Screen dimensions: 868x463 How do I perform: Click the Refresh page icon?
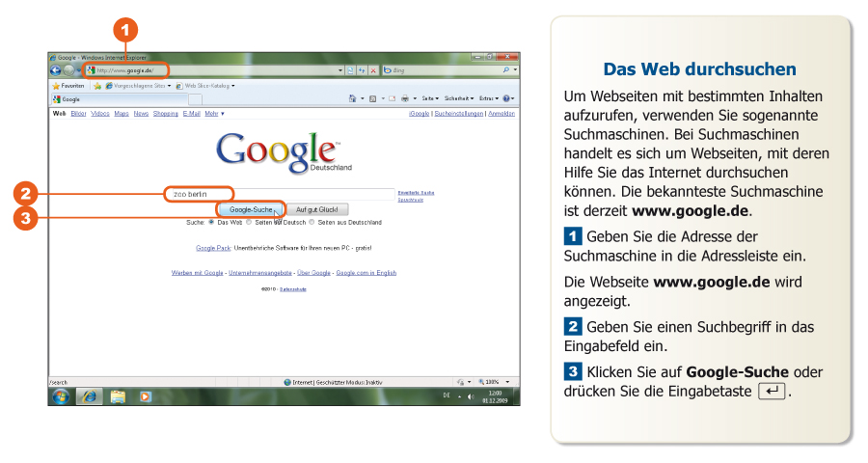coord(361,70)
